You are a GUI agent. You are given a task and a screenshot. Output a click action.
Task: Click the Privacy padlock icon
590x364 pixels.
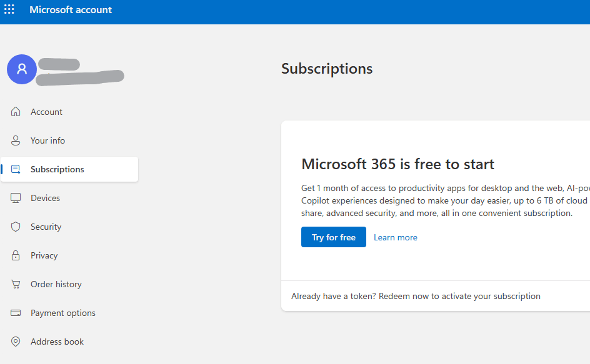point(16,255)
